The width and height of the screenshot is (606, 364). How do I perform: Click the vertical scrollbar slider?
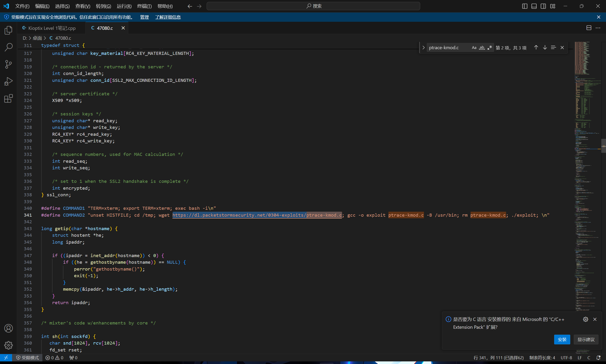point(604,146)
